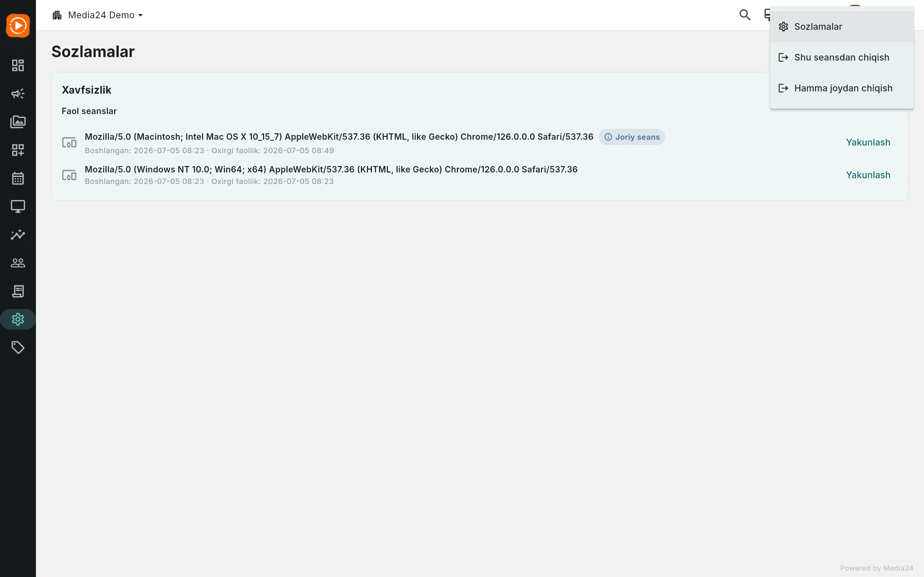924x577 pixels.
Task: Choose Sozlamalar in the user menu
Action: (842, 27)
